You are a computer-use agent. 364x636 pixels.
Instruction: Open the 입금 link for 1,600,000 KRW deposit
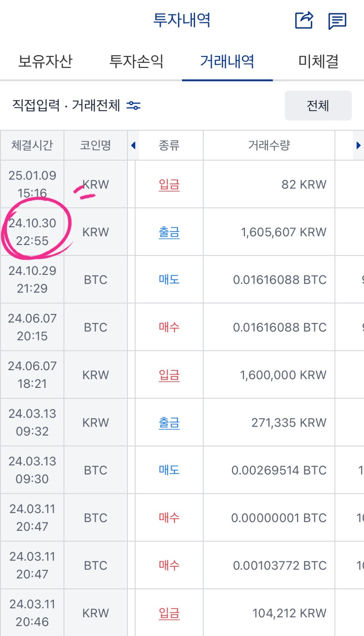(x=169, y=374)
